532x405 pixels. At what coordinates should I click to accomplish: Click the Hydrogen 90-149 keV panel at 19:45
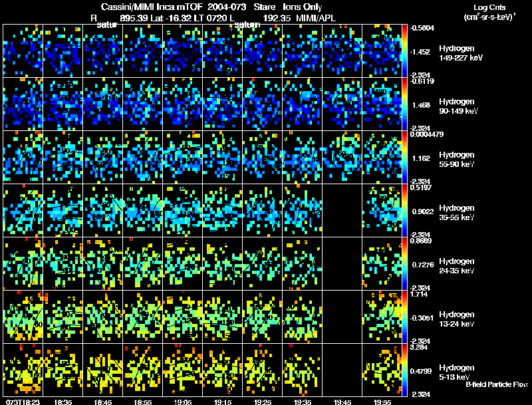pos(342,104)
